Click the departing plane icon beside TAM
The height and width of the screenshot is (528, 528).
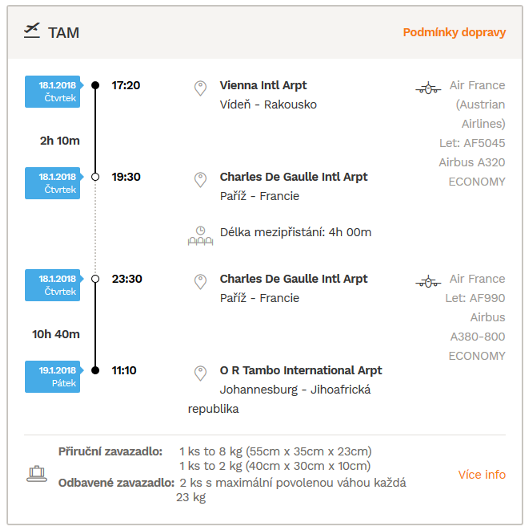pyautogui.click(x=32, y=31)
